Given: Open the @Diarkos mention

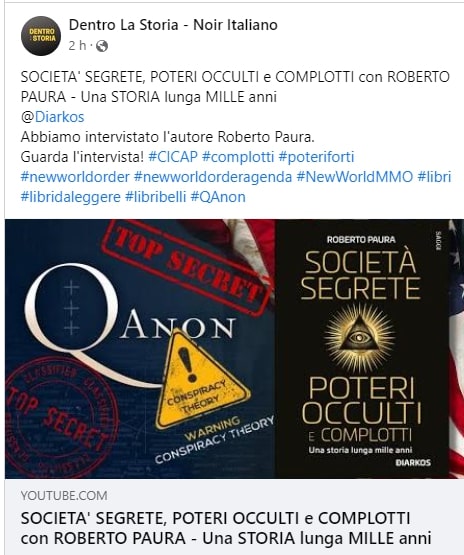Looking at the screenshot, I should 52,117.
